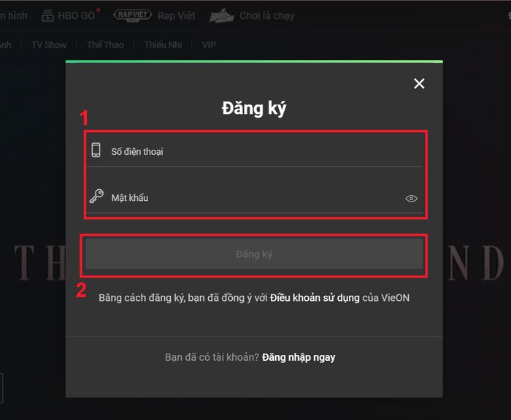The image size is (511, 420).
Task: Click the phone icon beside Số điện thoại
Action: pyautogui.click(x=96, y=150)
